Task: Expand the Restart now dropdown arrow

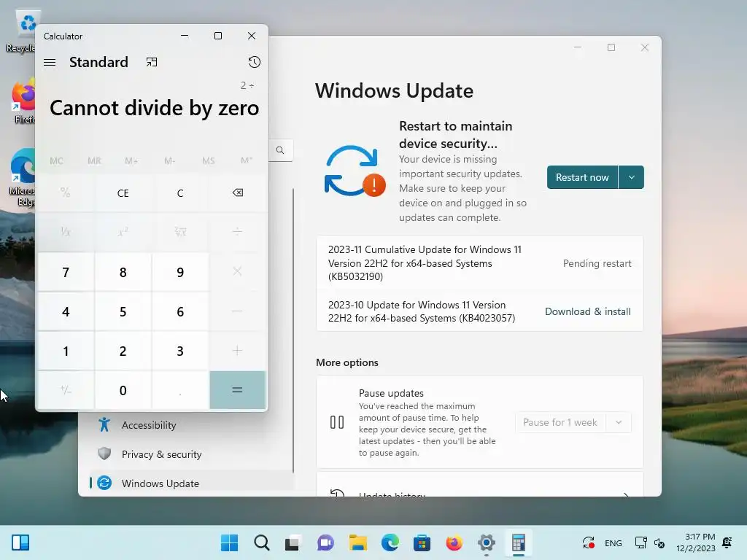Action: (631, 177)
